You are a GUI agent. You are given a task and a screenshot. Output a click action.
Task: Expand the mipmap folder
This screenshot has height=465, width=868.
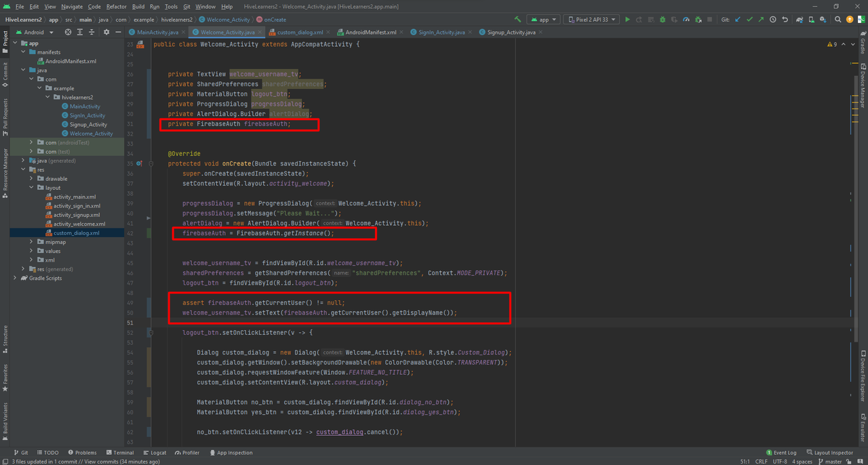tap(31, 242)
